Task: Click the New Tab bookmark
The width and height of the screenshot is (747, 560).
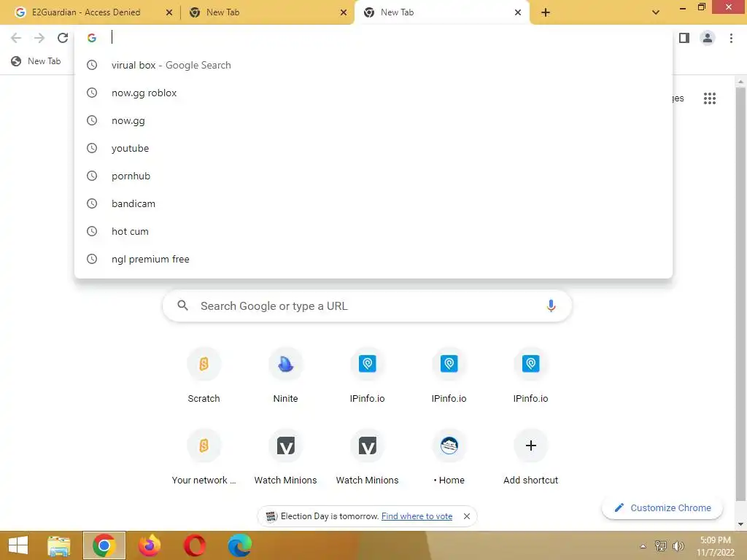Action: [36, 61]
